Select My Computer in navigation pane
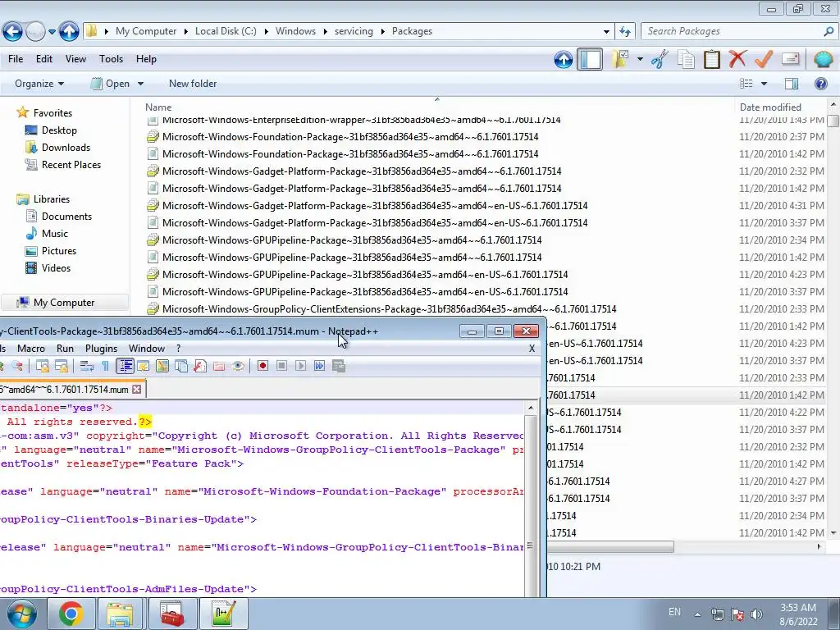 (x=64, y=303)
